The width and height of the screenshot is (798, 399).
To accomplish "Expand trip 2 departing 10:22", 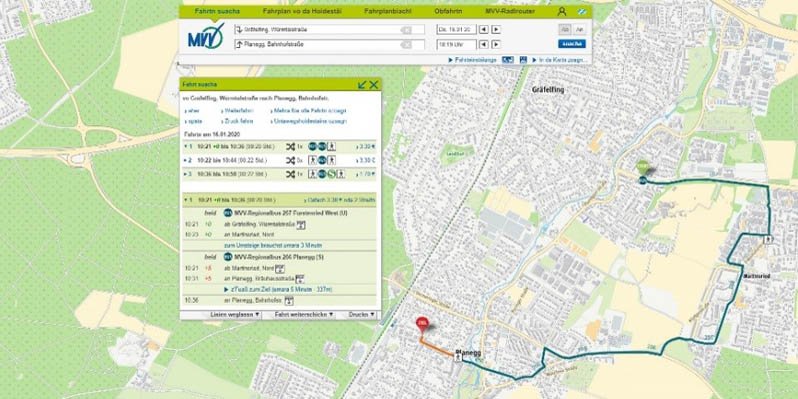I will pyautogui.click(x=280, y=160).
